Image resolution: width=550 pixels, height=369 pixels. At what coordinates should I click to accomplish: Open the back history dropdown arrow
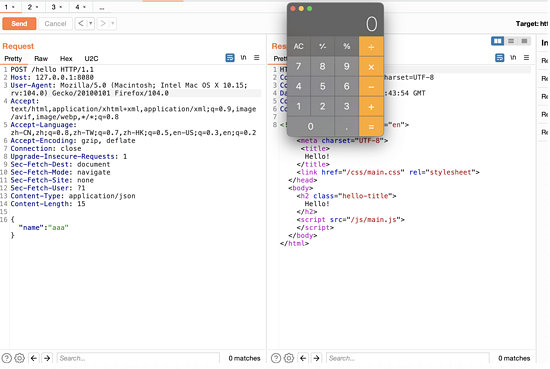coord(90,24)
